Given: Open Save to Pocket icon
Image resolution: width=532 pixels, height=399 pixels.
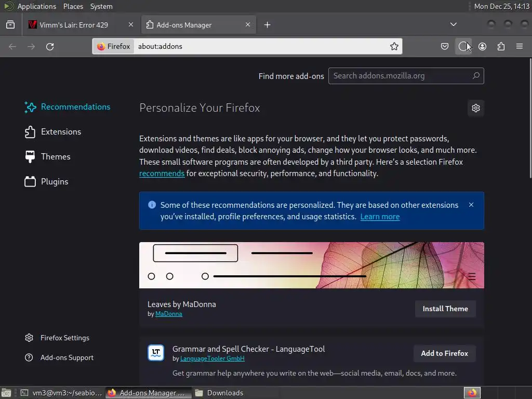Looking at the screenshot, I should (445, 46).
